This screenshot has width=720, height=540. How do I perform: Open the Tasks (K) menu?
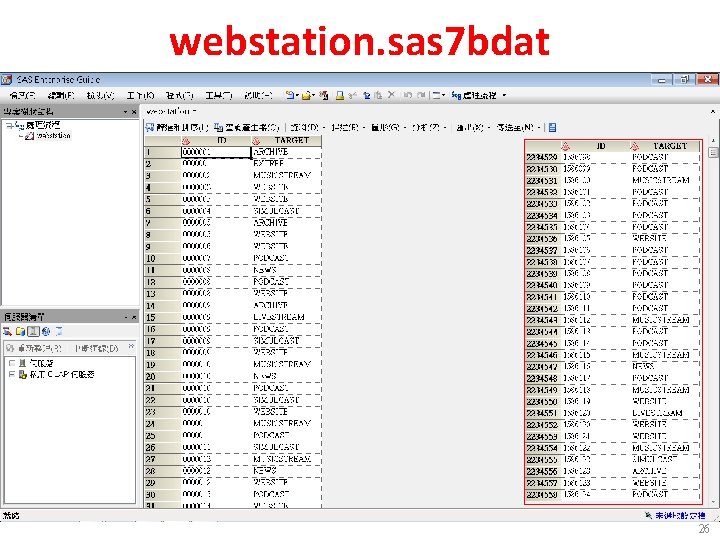(140, 95)
